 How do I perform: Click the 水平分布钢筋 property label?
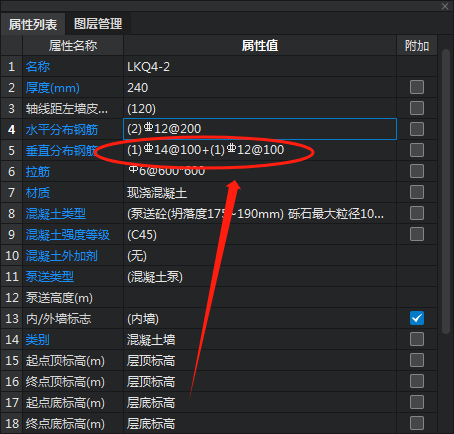(x=62, y=130)
